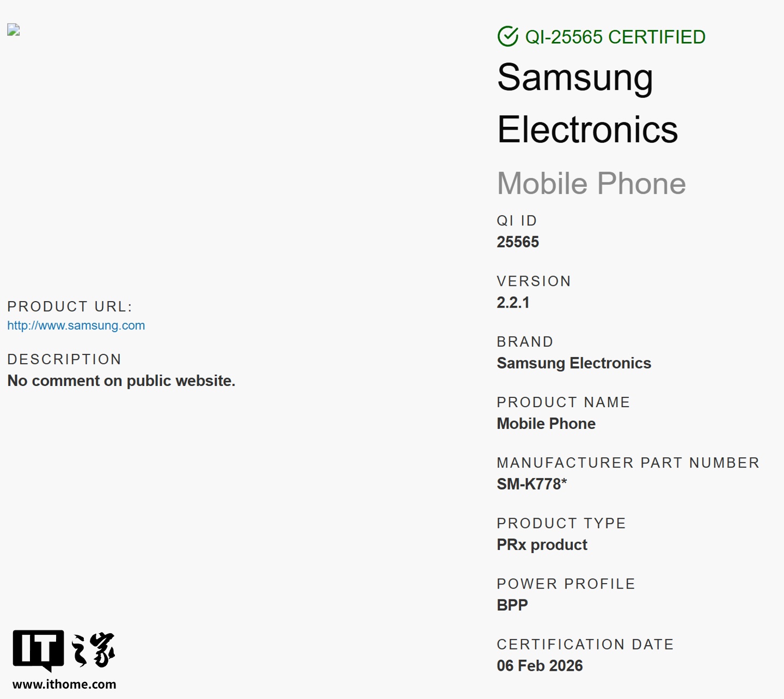Click the PRx product type value
Viewport: 784px width, 699px height.
tap(542, 544)
